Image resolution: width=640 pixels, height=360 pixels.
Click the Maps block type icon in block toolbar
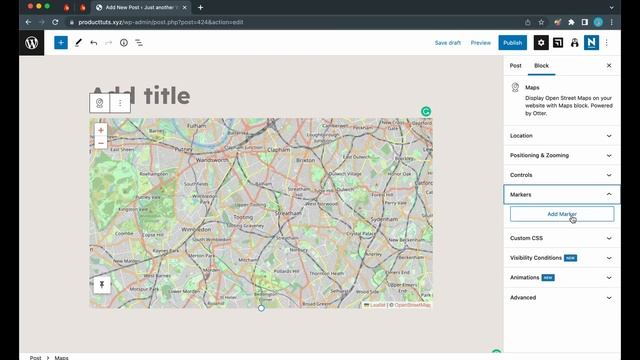point(100,103)
